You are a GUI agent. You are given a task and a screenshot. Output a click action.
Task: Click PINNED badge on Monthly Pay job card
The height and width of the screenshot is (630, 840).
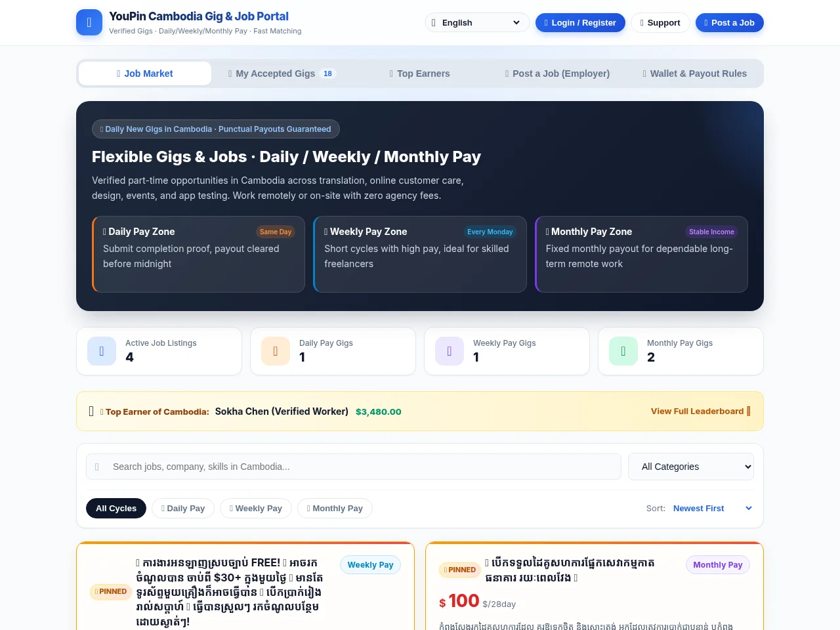pos(460,570)
